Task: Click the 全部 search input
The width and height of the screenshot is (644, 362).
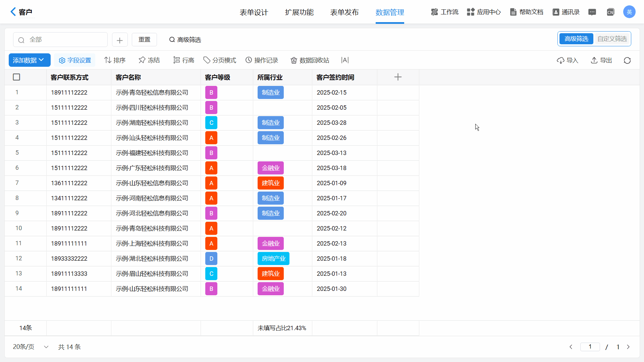Action: pos(60,40)
